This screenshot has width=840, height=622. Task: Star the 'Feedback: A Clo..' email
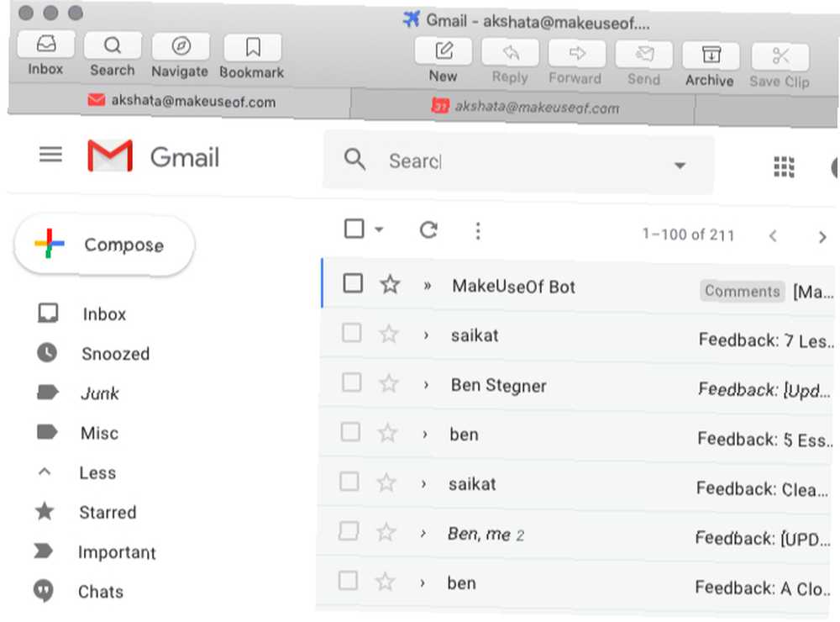point(386,582)
